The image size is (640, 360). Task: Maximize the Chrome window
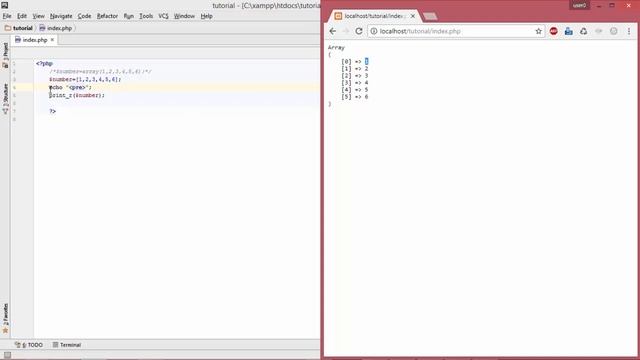612,5
